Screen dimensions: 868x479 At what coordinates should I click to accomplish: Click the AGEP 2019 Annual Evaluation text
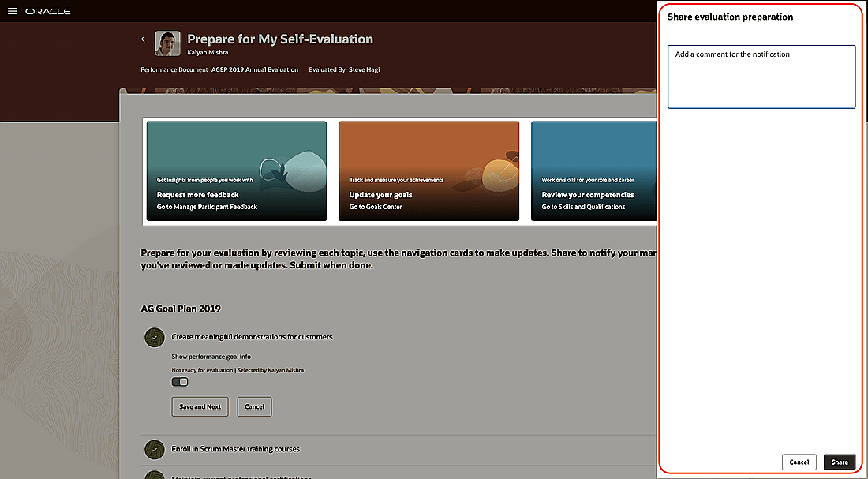tap(255, 69)
